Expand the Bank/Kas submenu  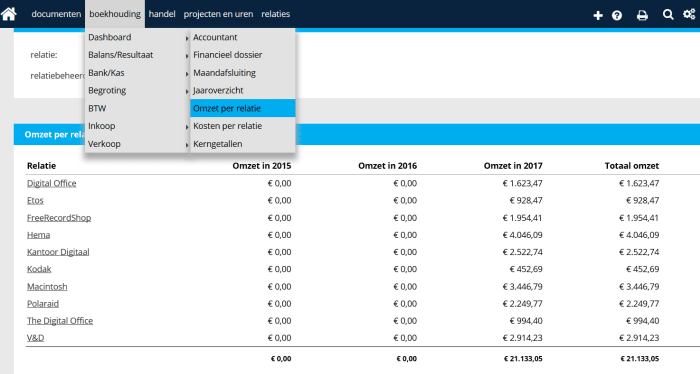pyautogui.click(x=138, y=73)
